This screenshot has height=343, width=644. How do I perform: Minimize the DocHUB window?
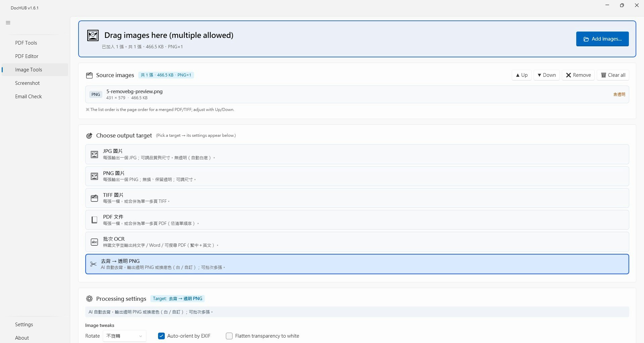click(x=607, y=5)
